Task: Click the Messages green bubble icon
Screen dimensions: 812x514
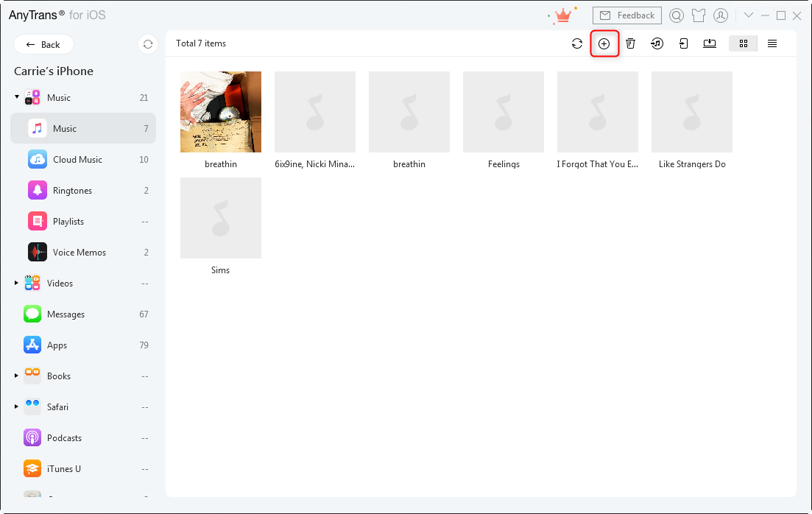Action: click(32, 314)
